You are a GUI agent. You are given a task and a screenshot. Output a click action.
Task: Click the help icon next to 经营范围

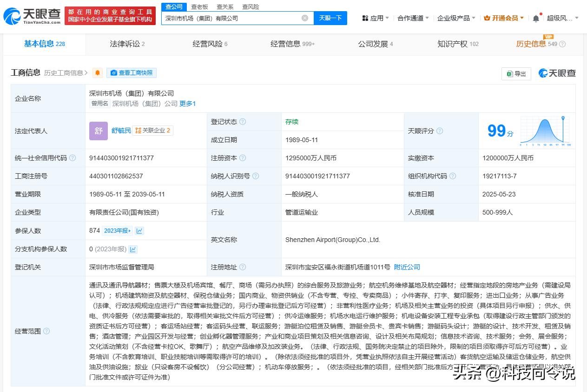pos(46,331)
